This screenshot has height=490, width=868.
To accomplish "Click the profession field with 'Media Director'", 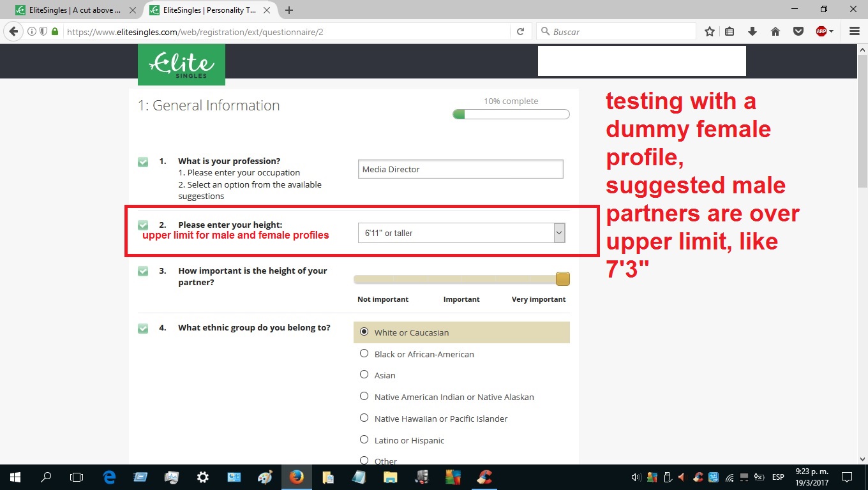I will [461, 169].
